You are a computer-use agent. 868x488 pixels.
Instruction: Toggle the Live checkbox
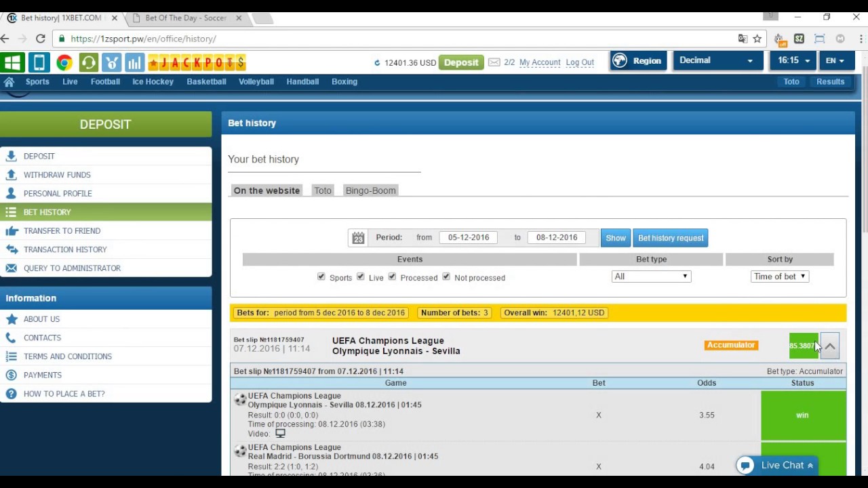(361, 277)
